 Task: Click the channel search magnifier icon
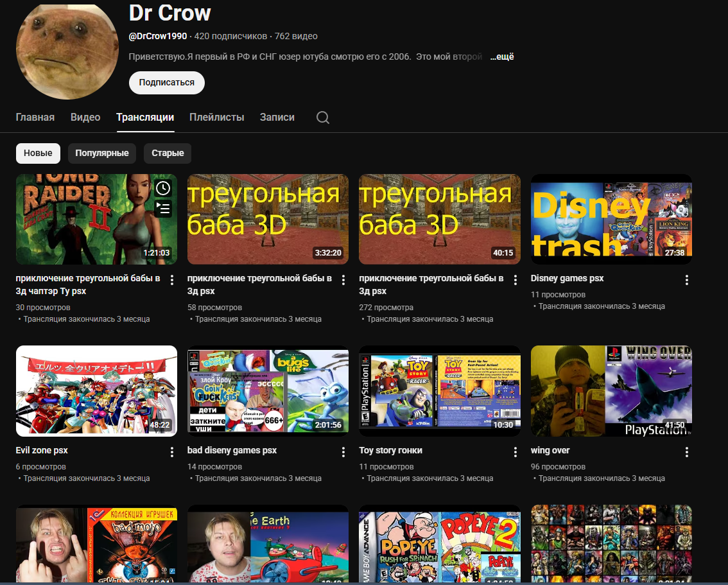click(x=323, y=118)
